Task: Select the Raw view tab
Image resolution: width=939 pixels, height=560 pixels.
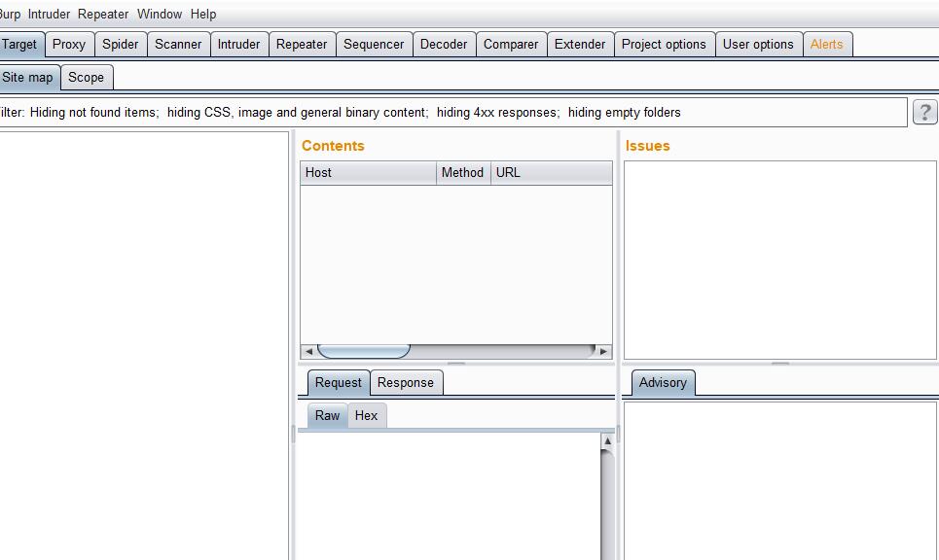Action: point(328,416)
